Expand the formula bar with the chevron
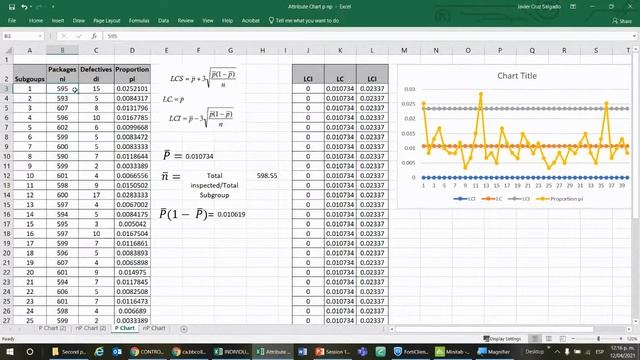 634,36
